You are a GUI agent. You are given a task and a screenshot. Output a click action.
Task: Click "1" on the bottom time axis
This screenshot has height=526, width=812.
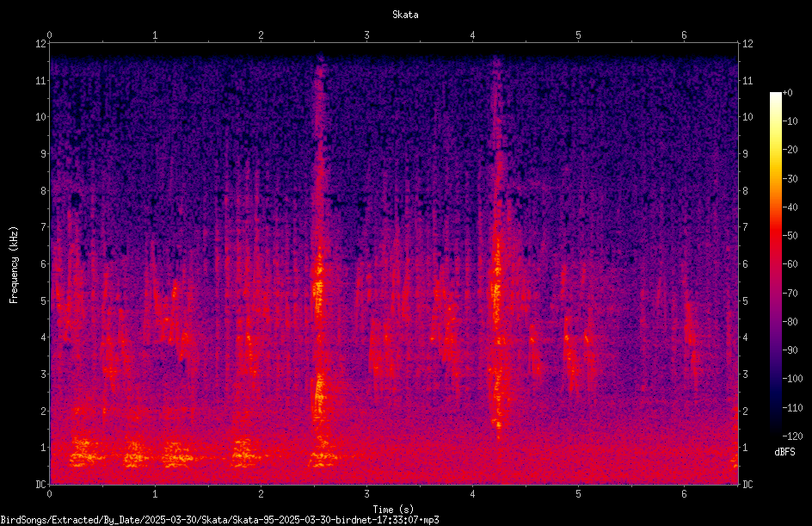pos(155,494)
